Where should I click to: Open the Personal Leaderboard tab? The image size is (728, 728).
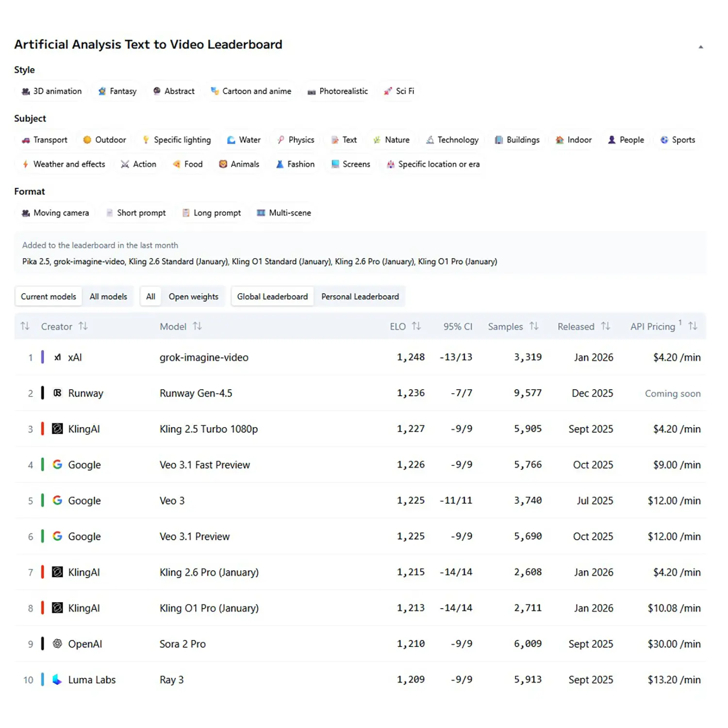point(360,297)
